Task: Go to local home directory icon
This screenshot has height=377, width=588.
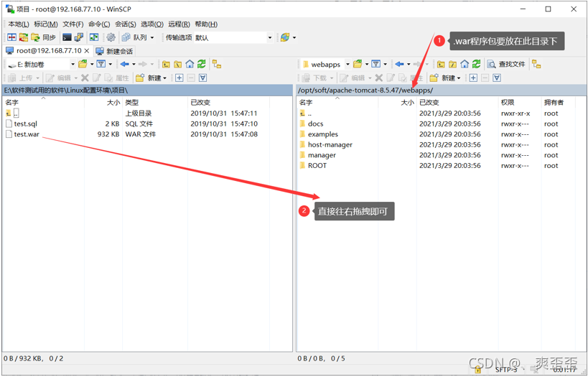Action: tap(190, 64)
